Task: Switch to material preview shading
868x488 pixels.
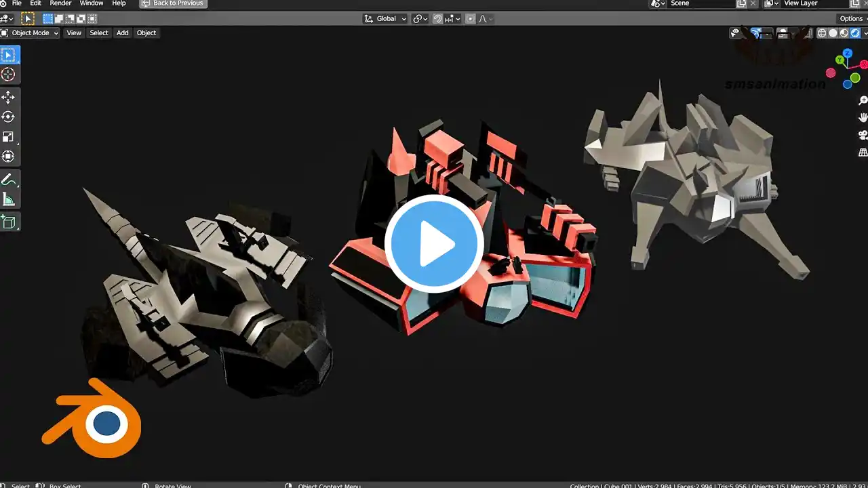Action: pos(844,33)
